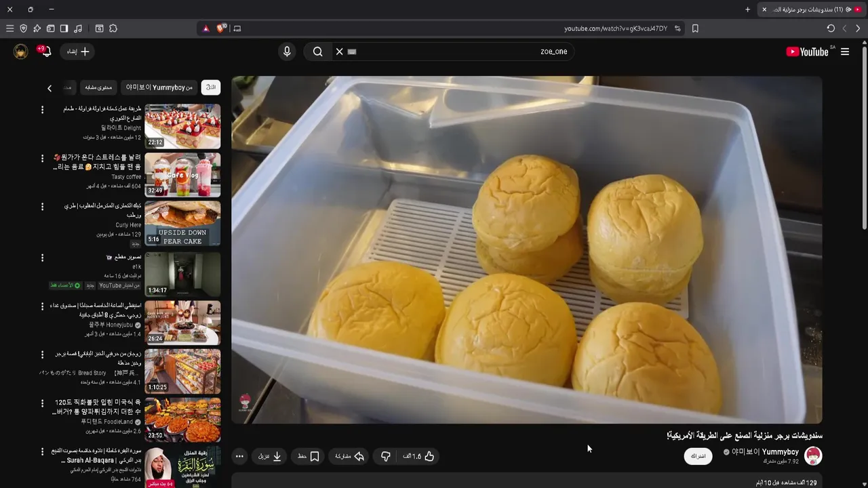The image size is (868, 488).
Task: Bookmark page in browser address bar
Action: 695,28
